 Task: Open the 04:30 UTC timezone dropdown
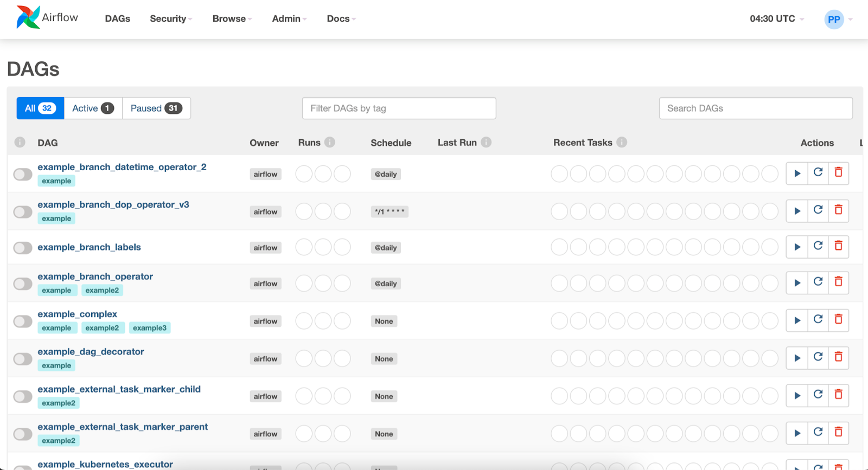776,19
